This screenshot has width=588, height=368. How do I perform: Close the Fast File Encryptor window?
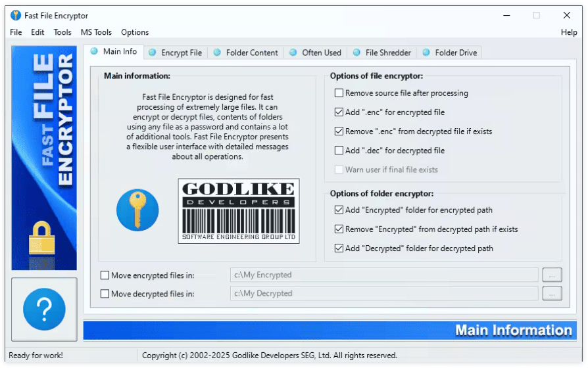coord(567,15)
